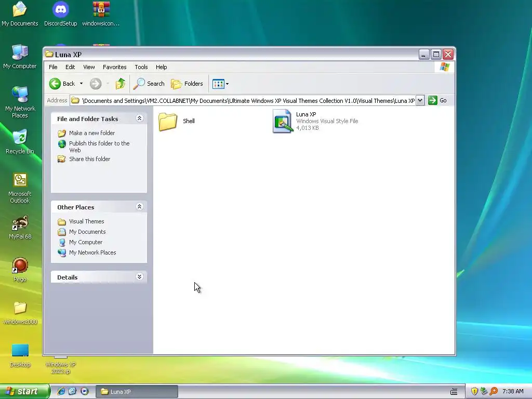This screenshot has height=399, width=532.
Task: Open My Network Places from Other Places
Action: [x=92, y=252]
